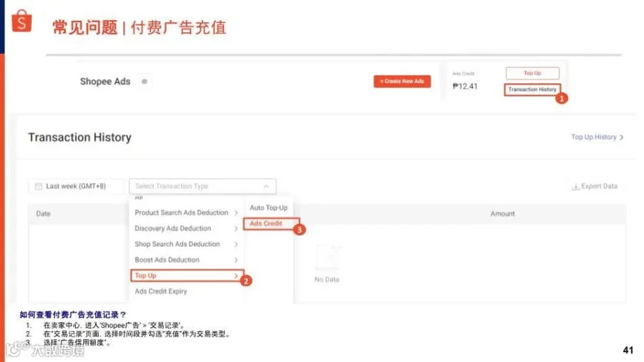Click the Transaction History heading

[x=79, y=137]
